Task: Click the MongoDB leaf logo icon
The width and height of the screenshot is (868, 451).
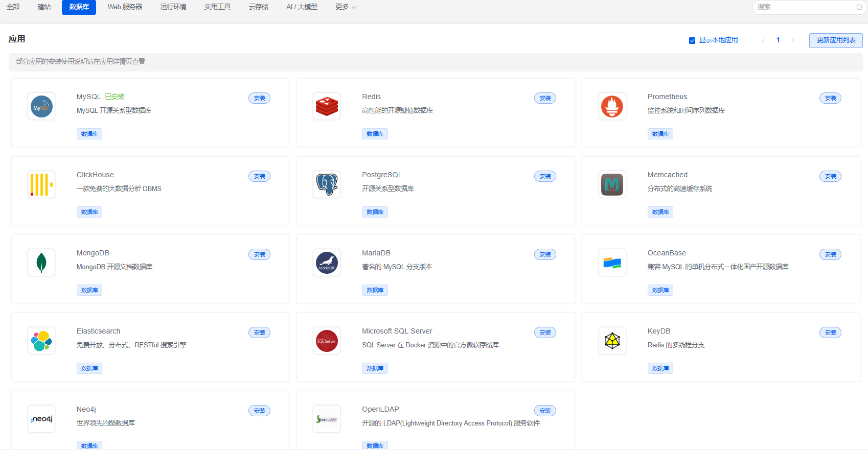Action: coord(41,263)
